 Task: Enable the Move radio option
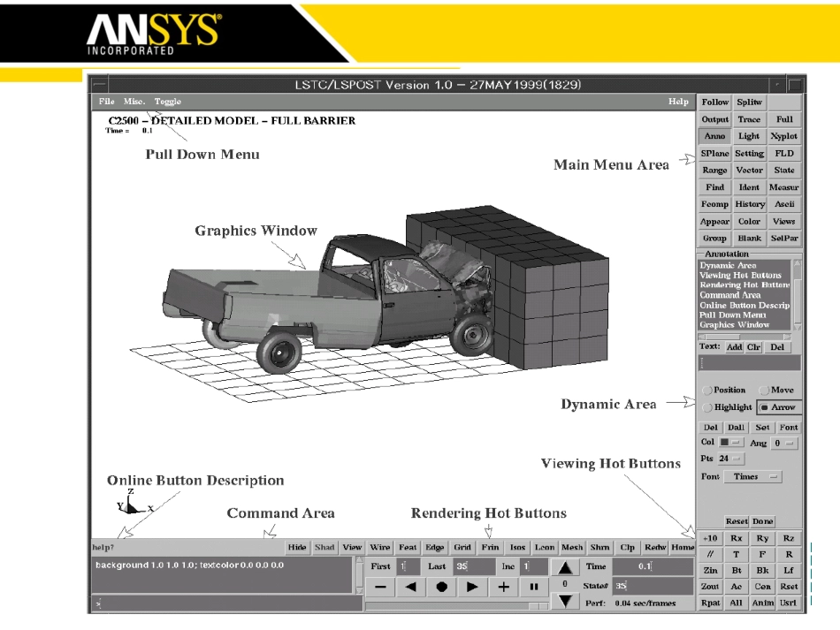tap(763, 390)
